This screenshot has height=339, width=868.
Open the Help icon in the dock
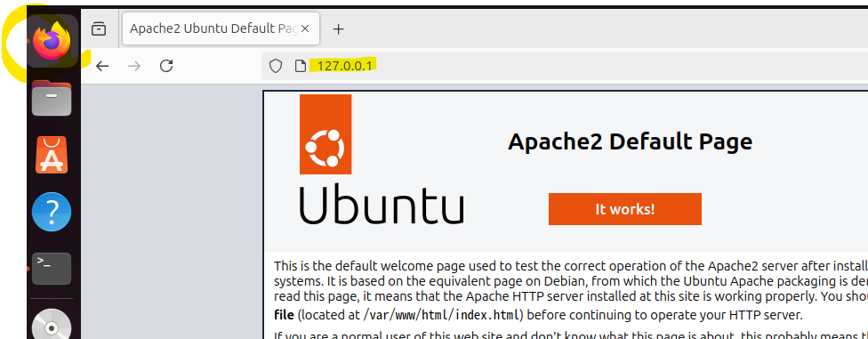tap(52, 212)
